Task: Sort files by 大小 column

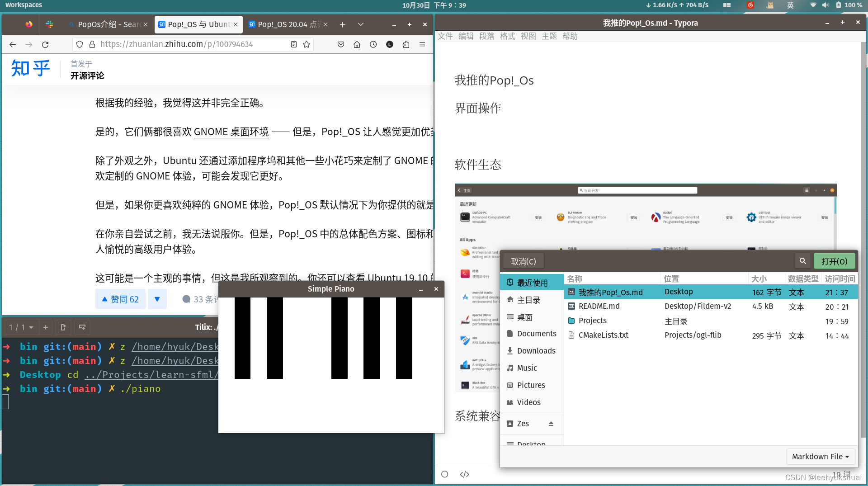Action: tap(767, 278)
